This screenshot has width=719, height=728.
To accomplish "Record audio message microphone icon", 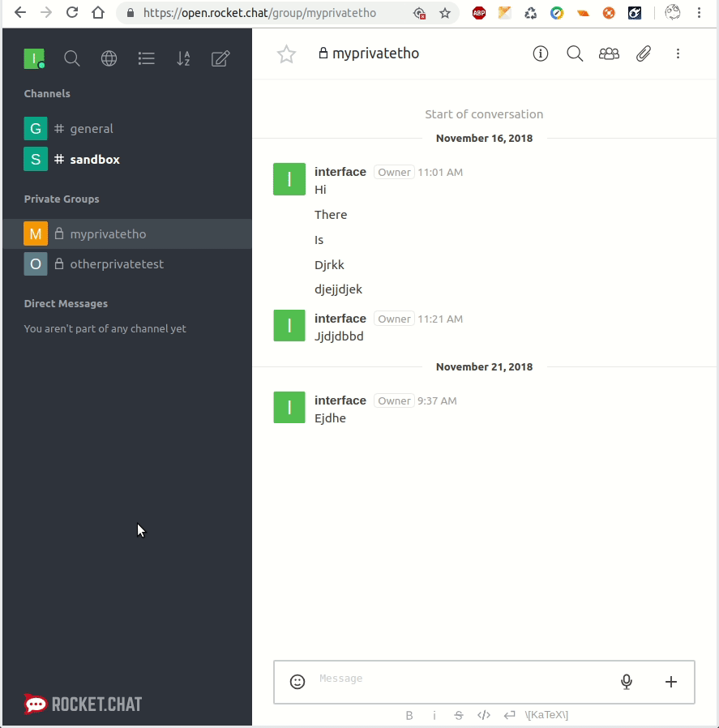I will pos(627,681).
